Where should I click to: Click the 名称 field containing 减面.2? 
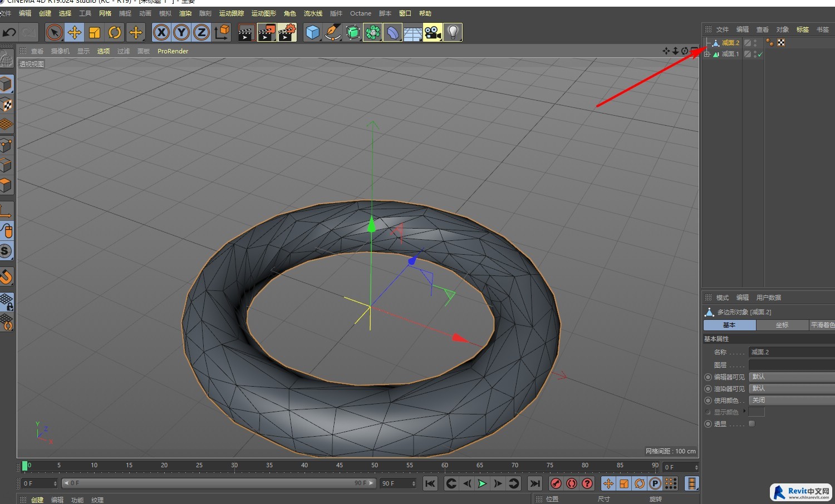[x=792, y=352]
